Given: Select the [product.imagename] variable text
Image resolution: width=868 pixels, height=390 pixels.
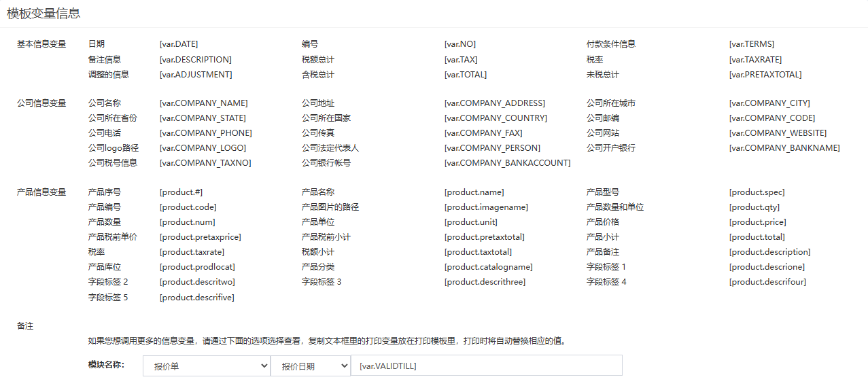Looking at the screenshot, I should click(486, 207).
